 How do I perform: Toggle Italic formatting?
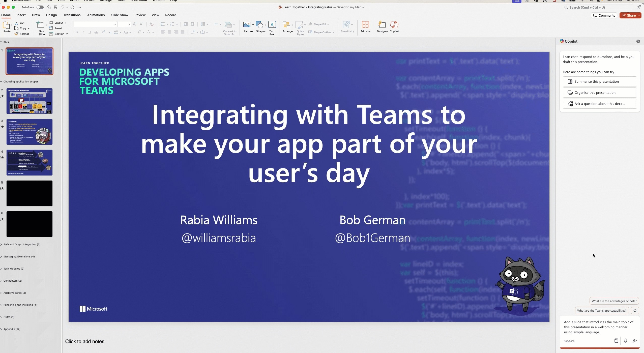pos(83,32)
